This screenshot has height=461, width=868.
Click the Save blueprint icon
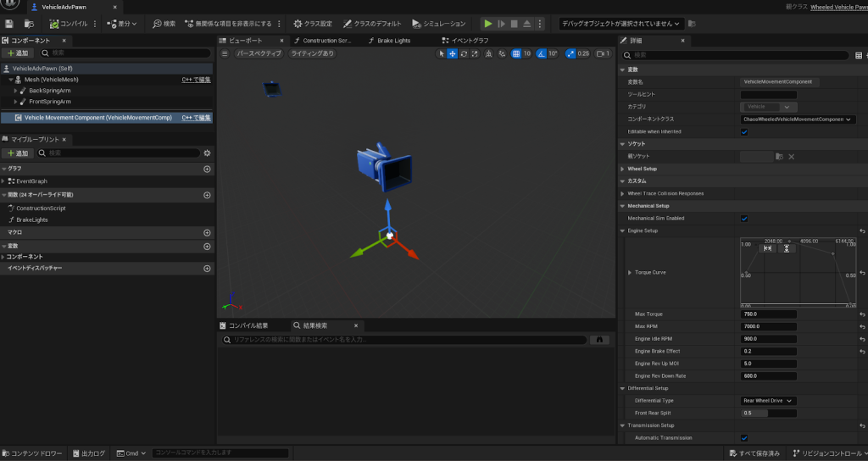pos(9,24)
